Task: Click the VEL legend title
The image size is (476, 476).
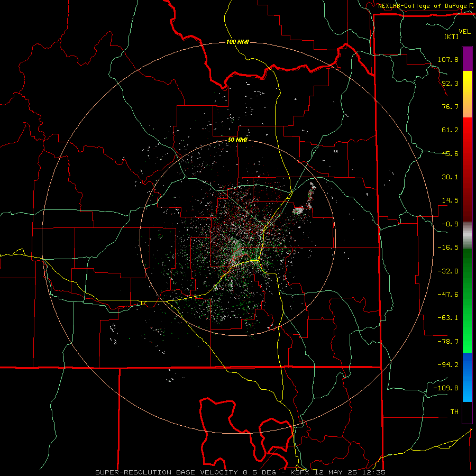Action: (x=464, y=32)
